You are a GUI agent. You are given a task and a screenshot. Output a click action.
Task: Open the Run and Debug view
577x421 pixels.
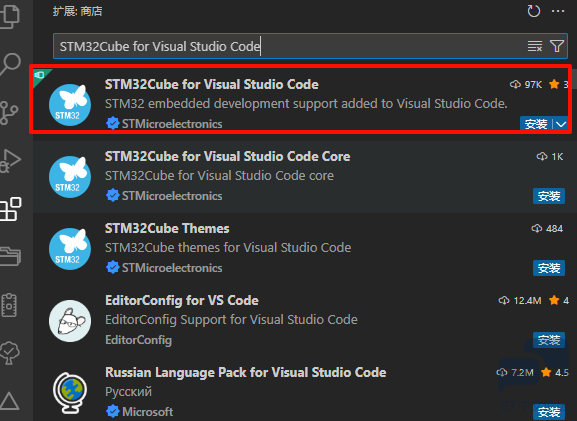[10, 161]
